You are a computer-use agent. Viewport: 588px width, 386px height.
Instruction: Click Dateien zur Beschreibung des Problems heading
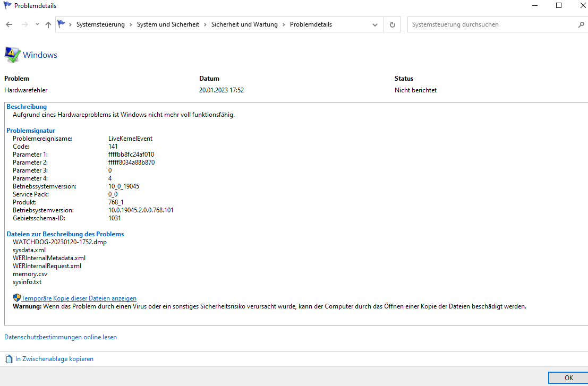(65, 234)
